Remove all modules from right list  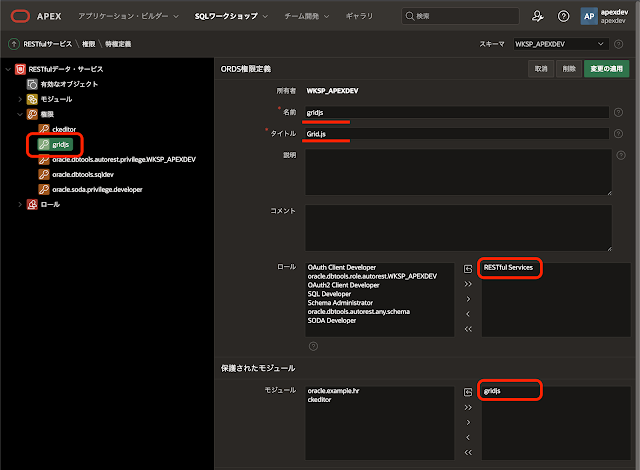pyautogui.click(x=468, y=452)
